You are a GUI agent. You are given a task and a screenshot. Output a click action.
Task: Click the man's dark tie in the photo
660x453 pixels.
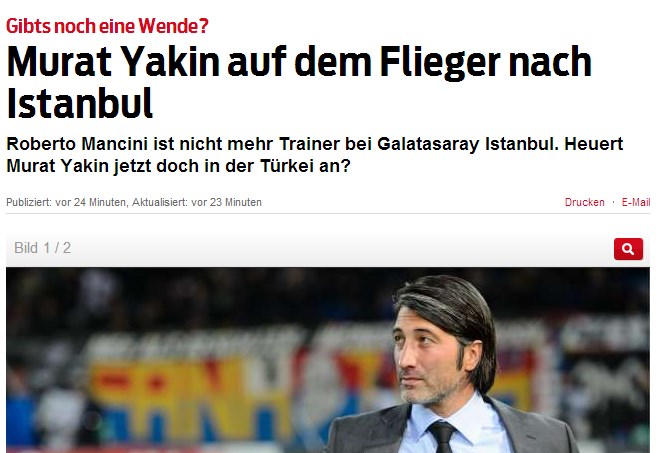[442, 437]
